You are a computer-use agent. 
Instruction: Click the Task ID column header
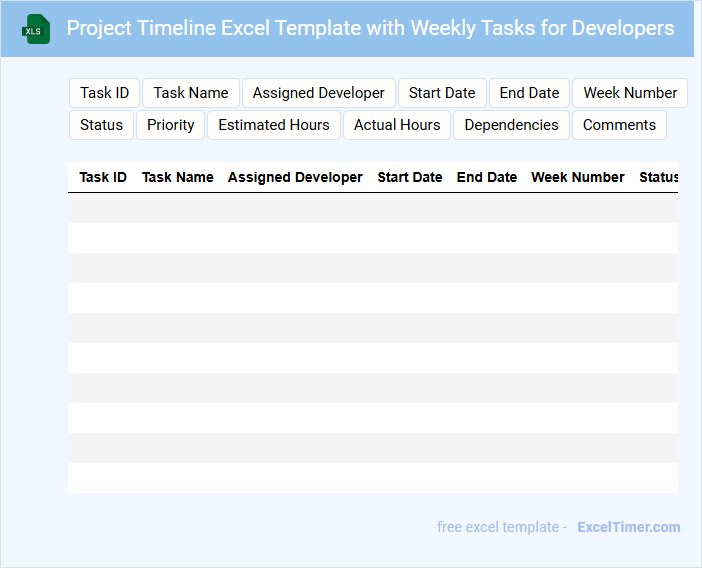[103, 177]
